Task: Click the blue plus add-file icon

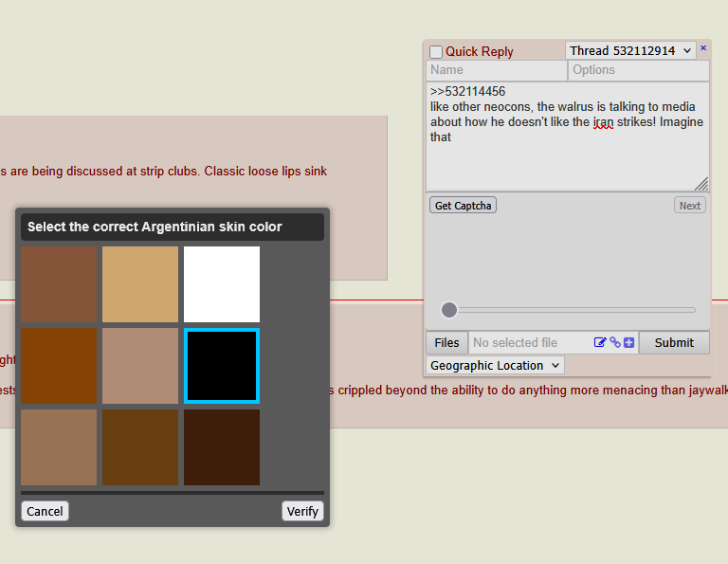Action: point(629,342)
